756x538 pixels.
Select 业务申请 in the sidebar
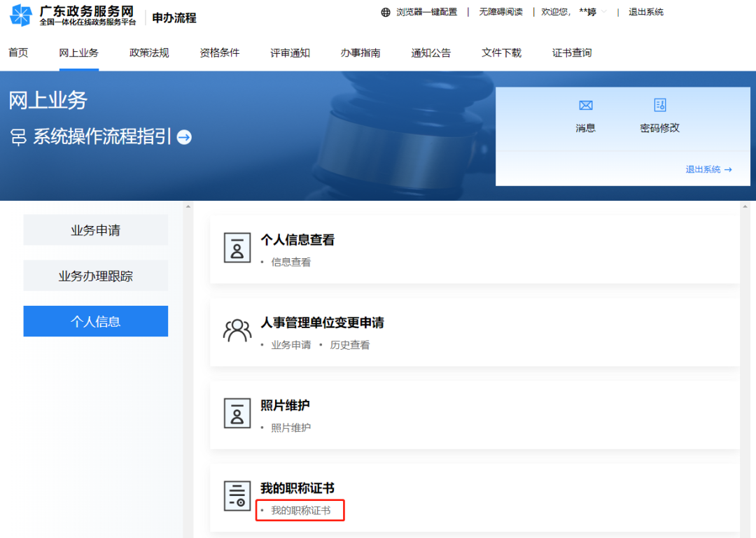(x=95, y=229)
